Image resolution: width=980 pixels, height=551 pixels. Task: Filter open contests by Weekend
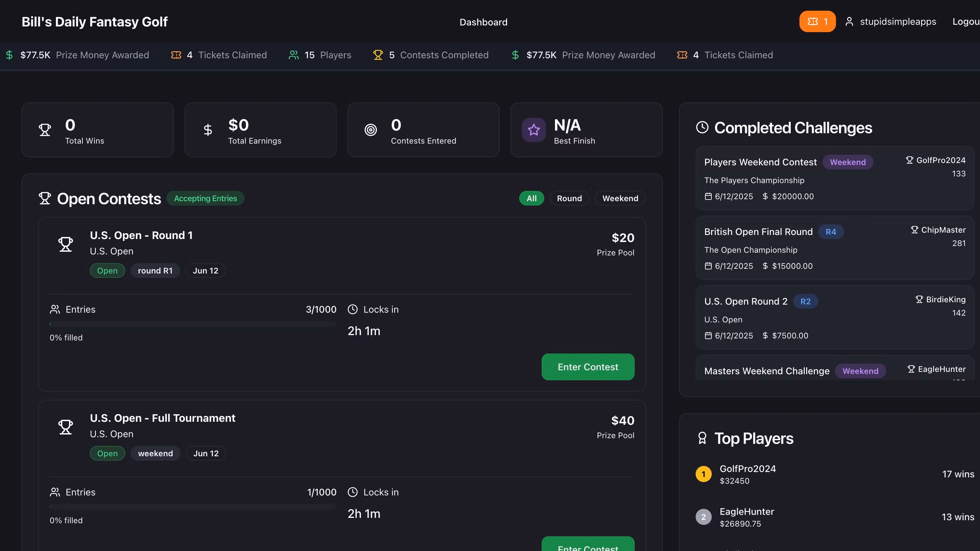[x=620, y=199]
